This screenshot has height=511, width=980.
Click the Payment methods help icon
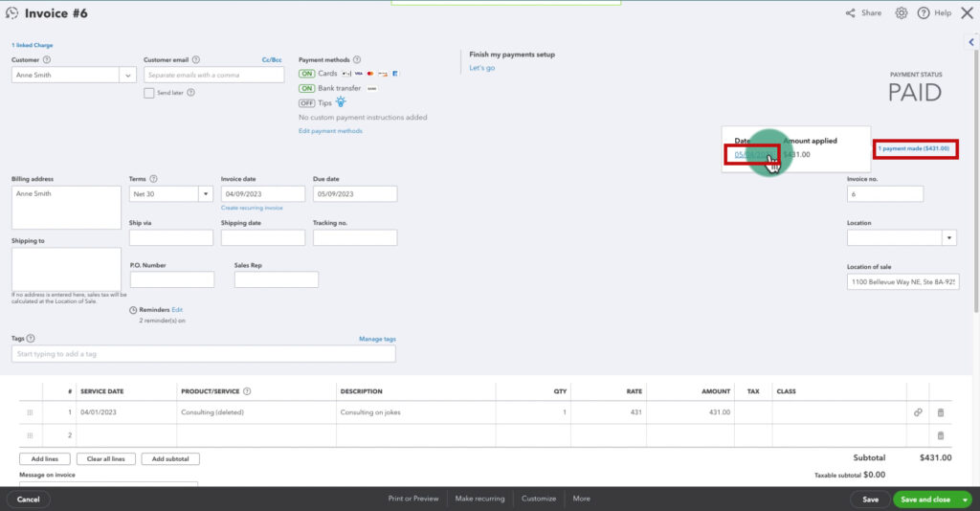(x=357, y=60)
